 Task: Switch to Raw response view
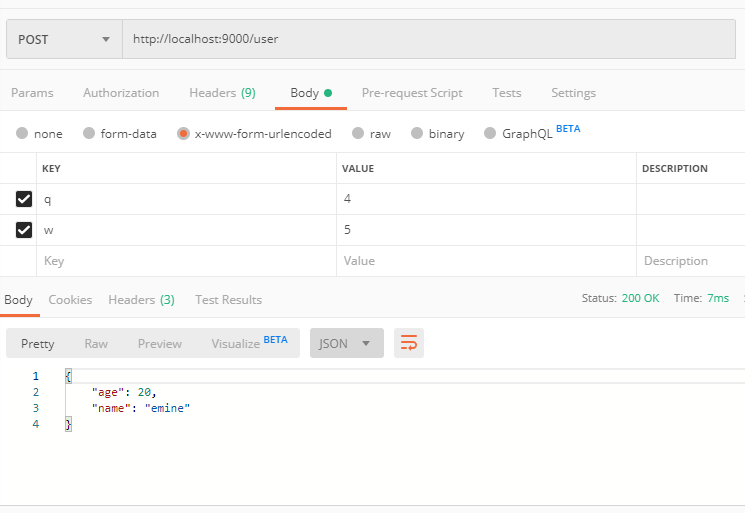[x=96, y=343]
